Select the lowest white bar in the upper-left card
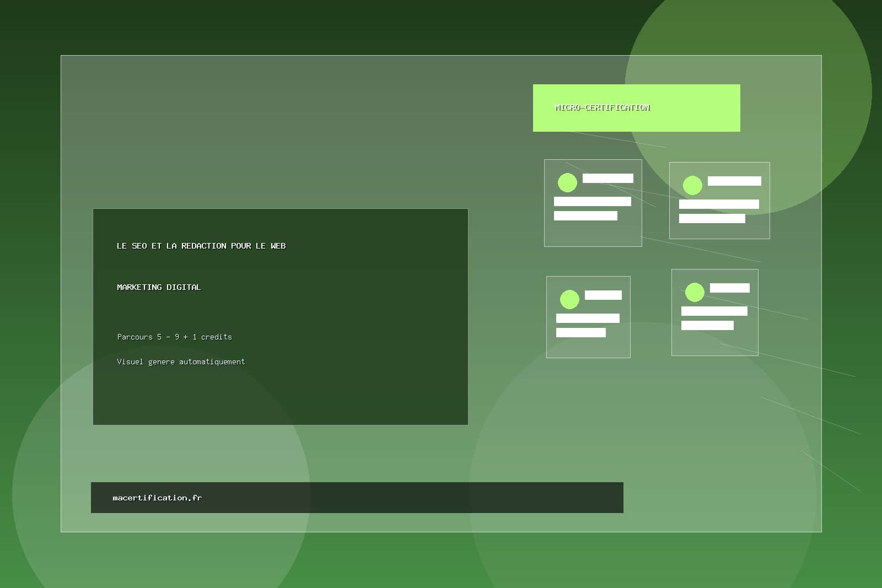Viewport: 882px width, 588px height. coord(585,215)
